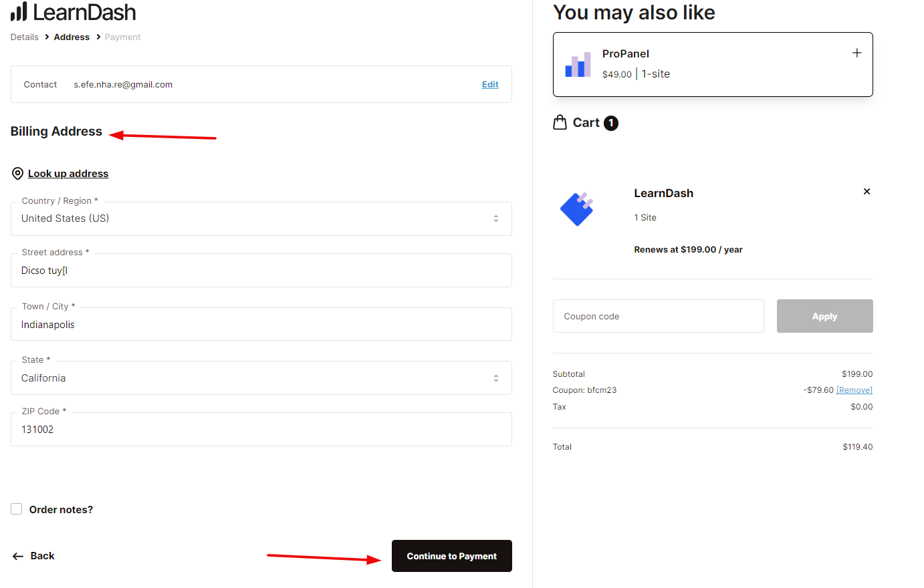Click the Back arrow icon
Image resolution: width=924 pixels, height=588 pixels.
click(x=18, y=556)
